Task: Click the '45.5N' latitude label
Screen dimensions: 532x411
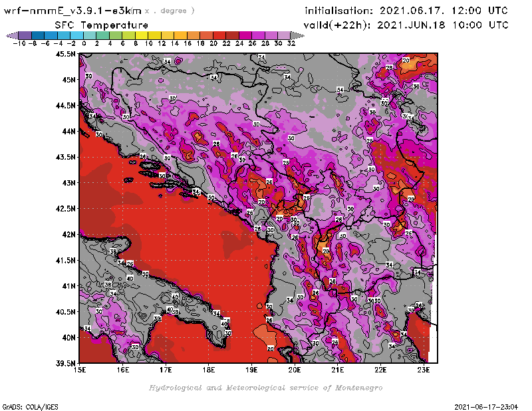Action: point(65,54)
